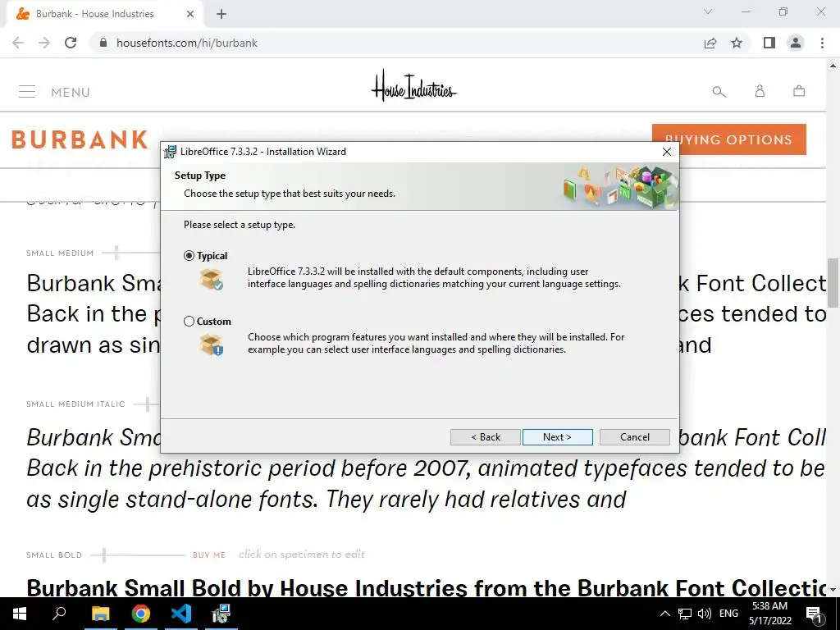This screenshot has width=840, height=630.
Task: Open Windows taskbar search
Action: pyautogui.click(x=59, y=614)
